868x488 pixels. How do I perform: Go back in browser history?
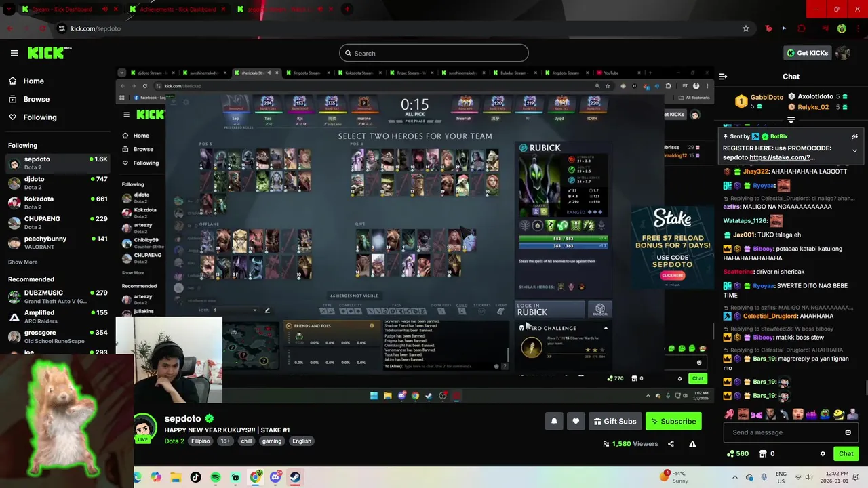pyautogui.click(x=9, y=28)
